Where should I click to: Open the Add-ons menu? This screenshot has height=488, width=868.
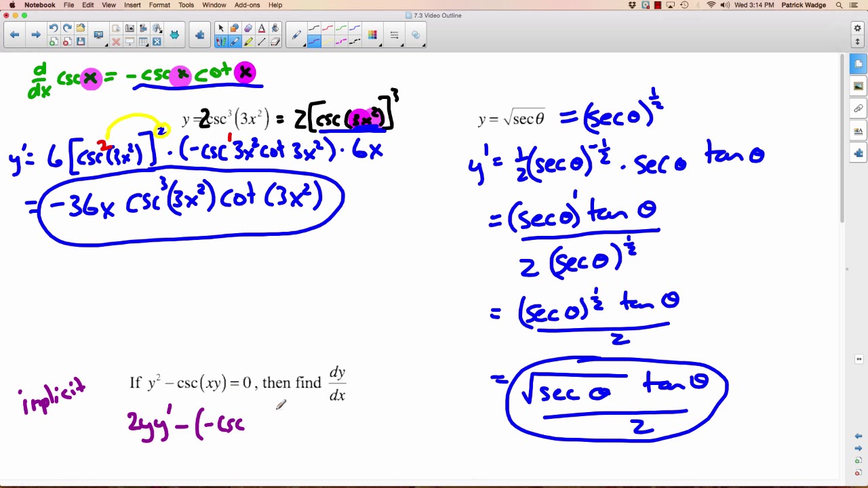(x=247, y=5)
